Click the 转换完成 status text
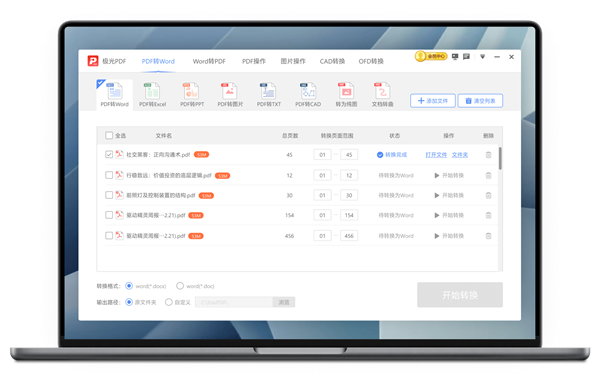 pos(396,155)
